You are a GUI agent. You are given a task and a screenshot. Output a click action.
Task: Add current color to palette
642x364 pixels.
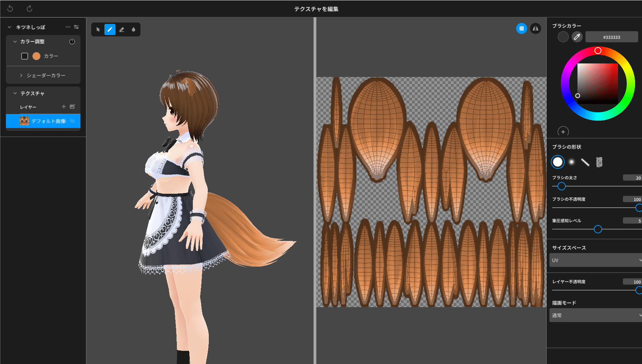pos(563,132)
